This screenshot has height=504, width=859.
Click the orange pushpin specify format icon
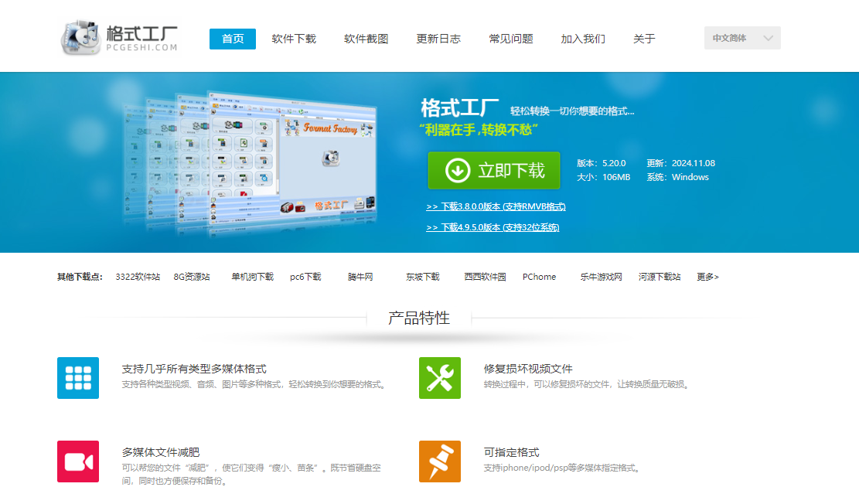point(440,461)
